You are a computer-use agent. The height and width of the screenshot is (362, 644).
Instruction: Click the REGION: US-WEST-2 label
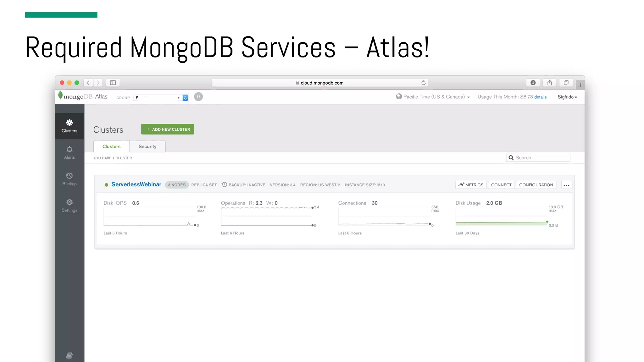(x=320, y=185)
